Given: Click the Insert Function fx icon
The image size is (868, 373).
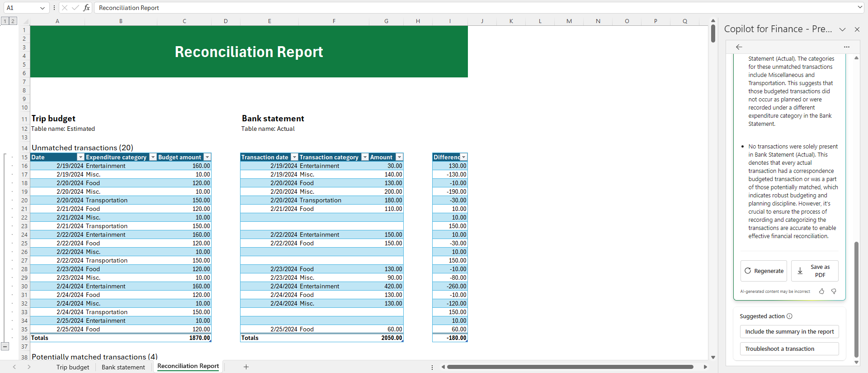Looking at the screenshot, I should tap(86, 8).
